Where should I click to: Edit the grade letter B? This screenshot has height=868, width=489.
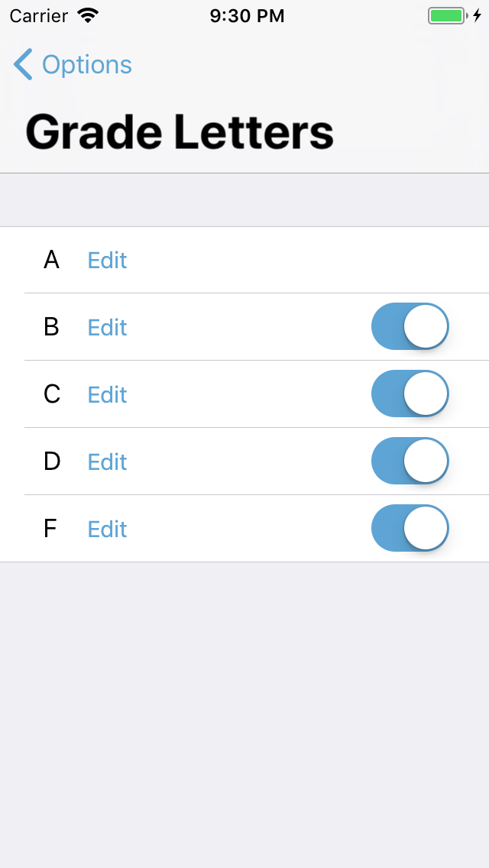pyautogui.click(x=106, y=327)
